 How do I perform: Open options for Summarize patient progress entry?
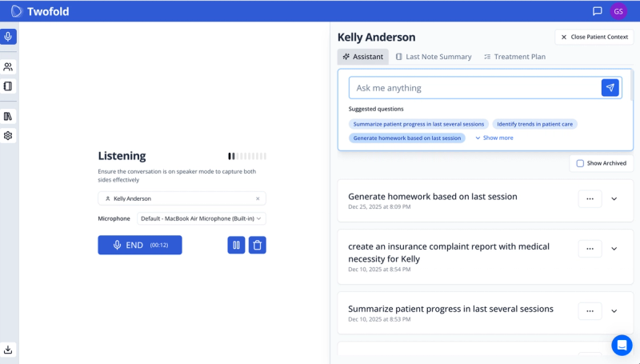[590, 311]
